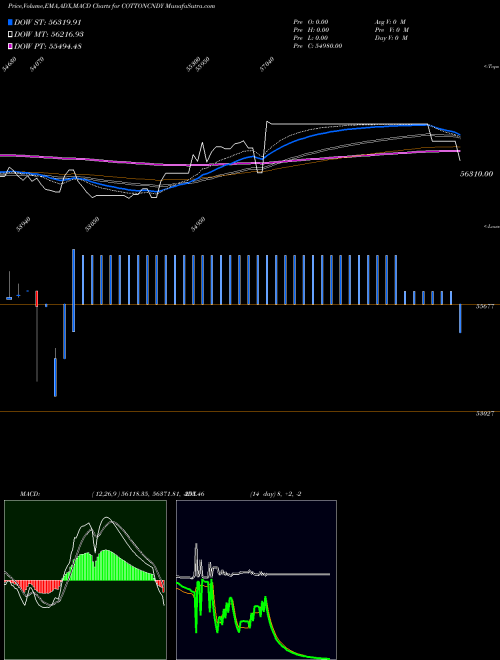
Task: Click the '<-Tops' marker label
Action: (491, 67)
